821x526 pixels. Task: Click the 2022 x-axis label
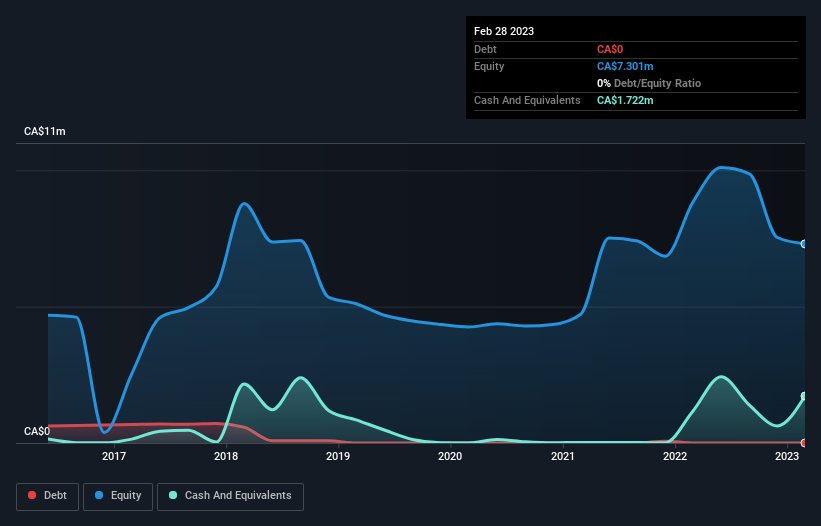pyautogui.click(x=675, y=456)
